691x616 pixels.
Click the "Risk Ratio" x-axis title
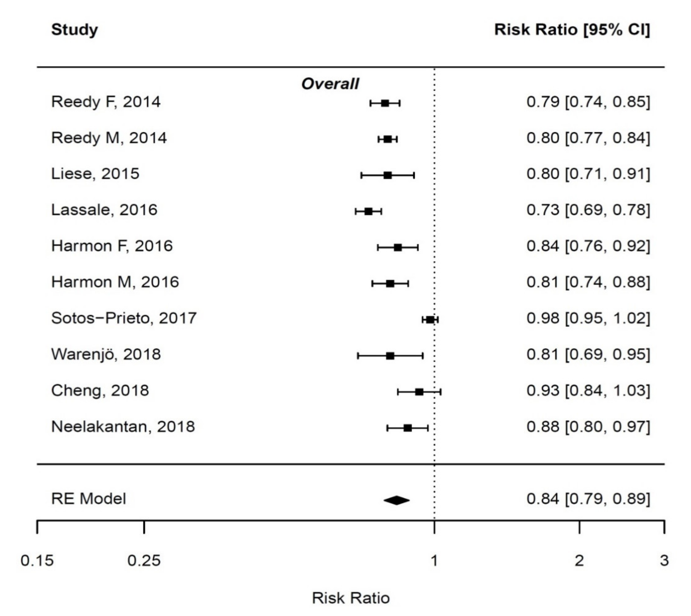pos(350,598)
